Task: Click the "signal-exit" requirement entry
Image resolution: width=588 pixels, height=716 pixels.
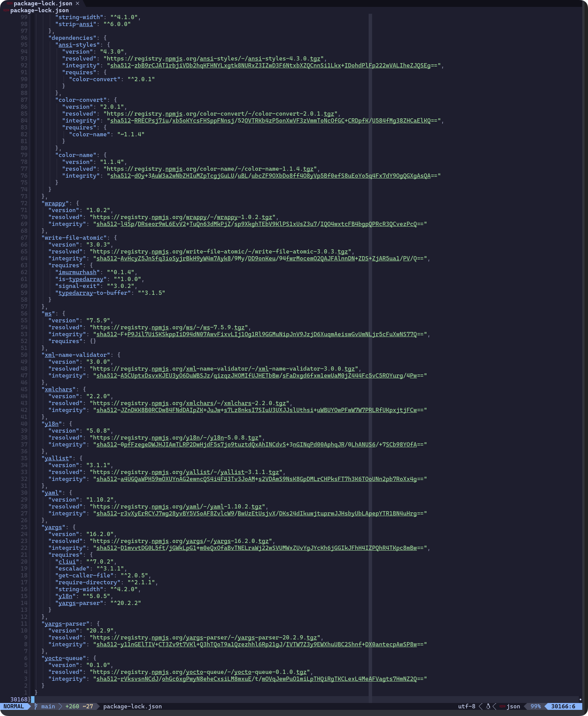Action: (96, 286)
